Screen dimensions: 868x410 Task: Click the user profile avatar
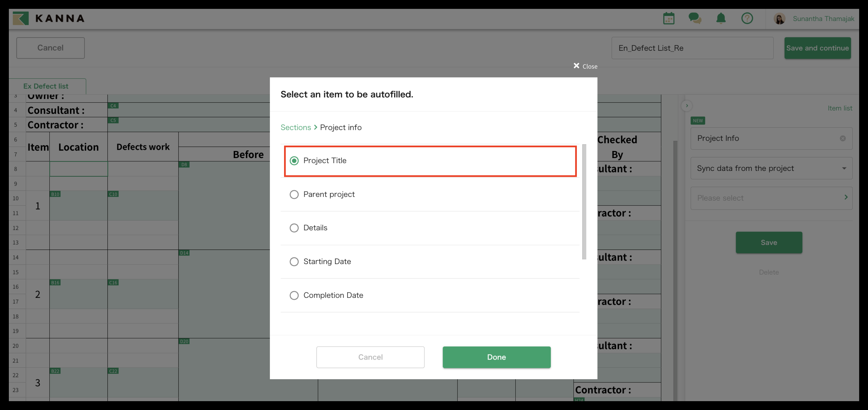click(x=779, y=19)
